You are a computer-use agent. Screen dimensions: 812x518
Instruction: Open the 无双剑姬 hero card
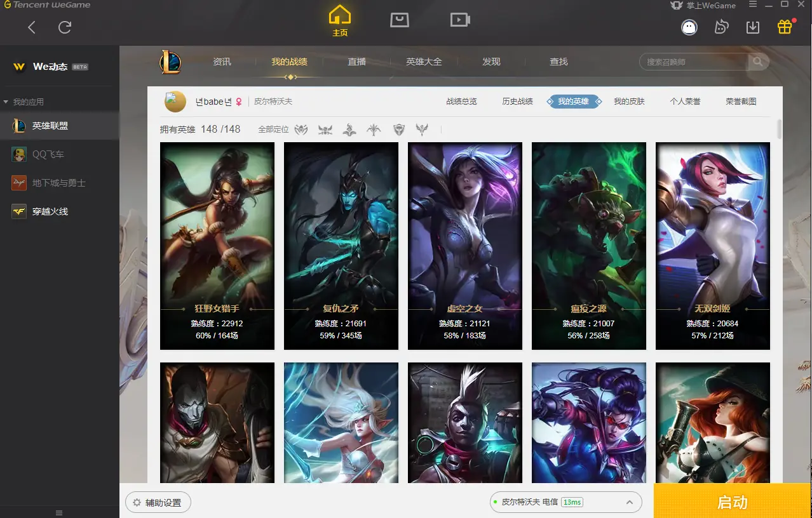click(x=713, y=246)
